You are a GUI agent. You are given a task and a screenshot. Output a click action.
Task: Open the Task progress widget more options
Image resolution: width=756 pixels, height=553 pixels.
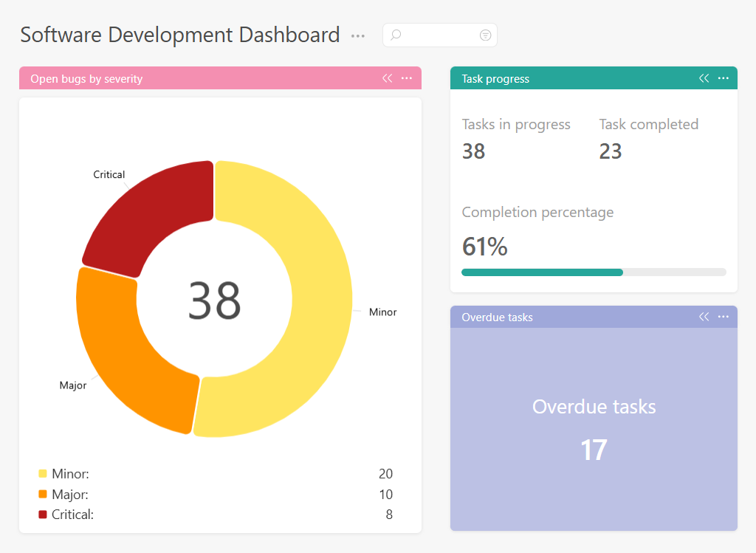click(724, 78)
